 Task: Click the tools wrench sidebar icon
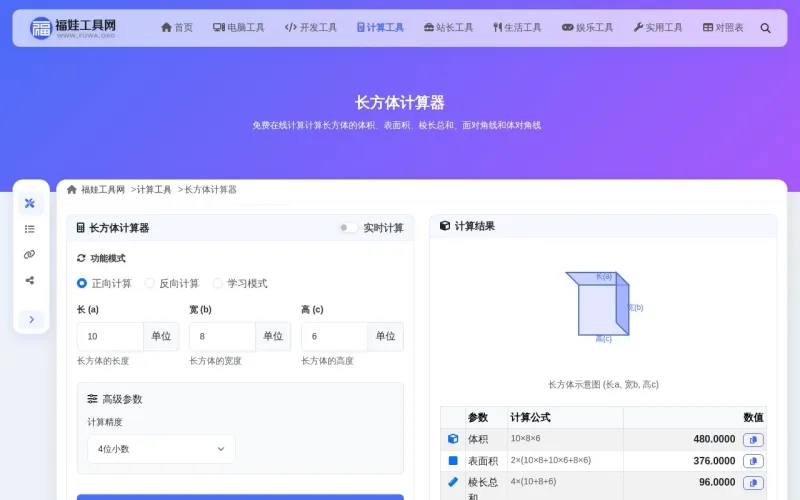30,203
